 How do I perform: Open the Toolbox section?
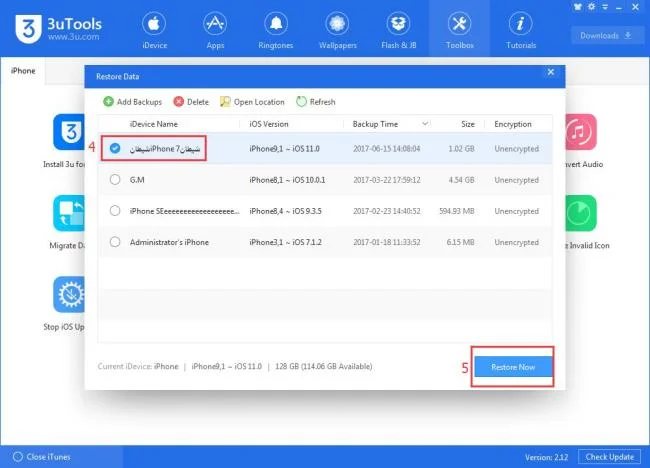point(459,30)
